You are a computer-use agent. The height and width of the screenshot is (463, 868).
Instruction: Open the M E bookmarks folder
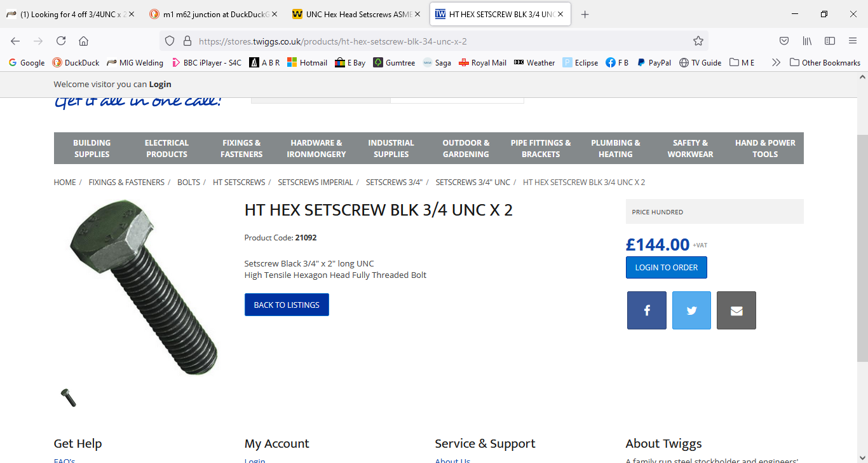tap(742, 62)
